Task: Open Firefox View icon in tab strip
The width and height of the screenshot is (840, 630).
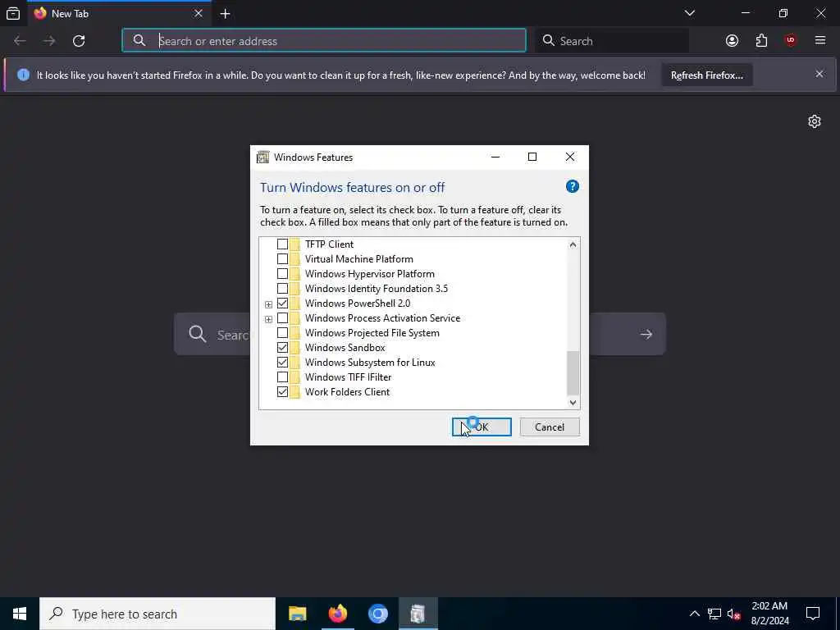Action: pos(13,13)
